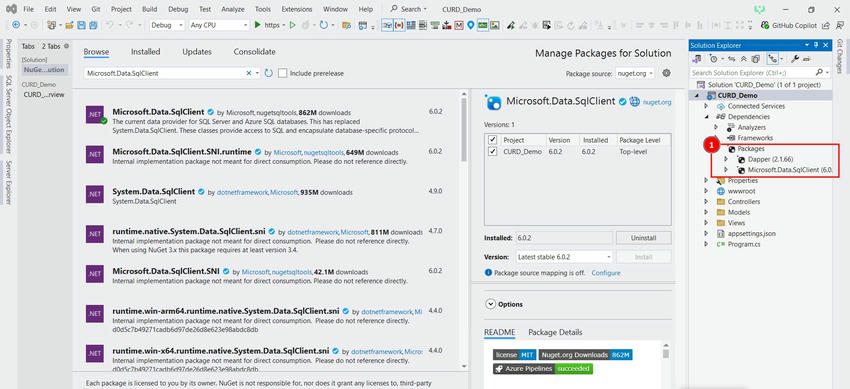Click the NuGet settings gear icon
The height and width of the screenshot is (389, 850).
(667, 73)
